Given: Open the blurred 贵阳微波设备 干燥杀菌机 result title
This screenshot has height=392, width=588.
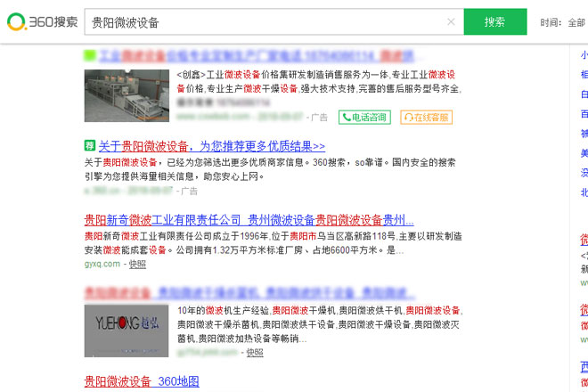Looking at the screenshot, I should tap(249, 293).
